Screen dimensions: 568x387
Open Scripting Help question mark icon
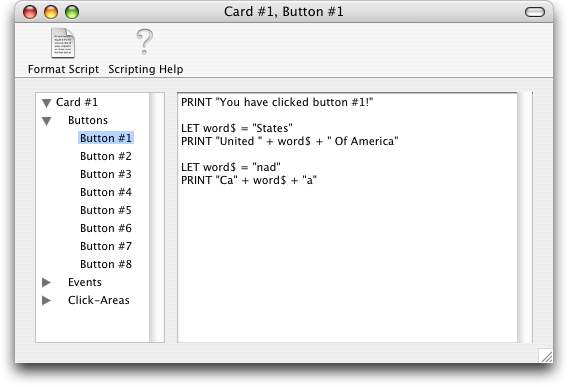145,42
